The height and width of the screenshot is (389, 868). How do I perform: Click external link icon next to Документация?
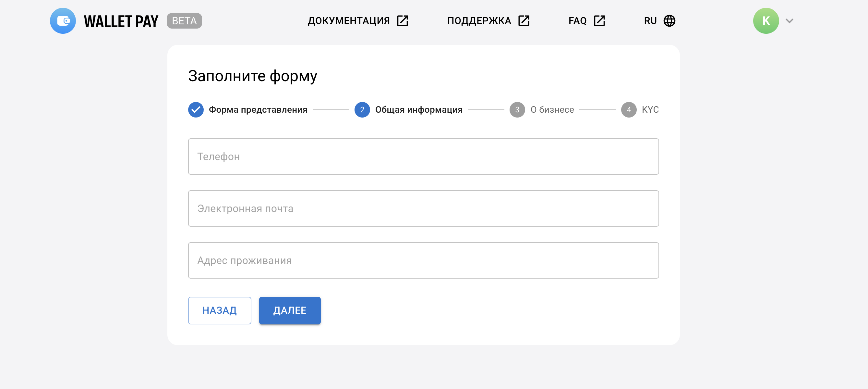[x=402, y=21]
